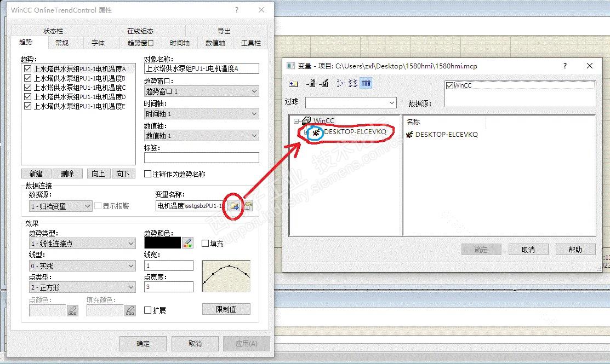Switch to the 工具栏 tab

click(251, 43)
